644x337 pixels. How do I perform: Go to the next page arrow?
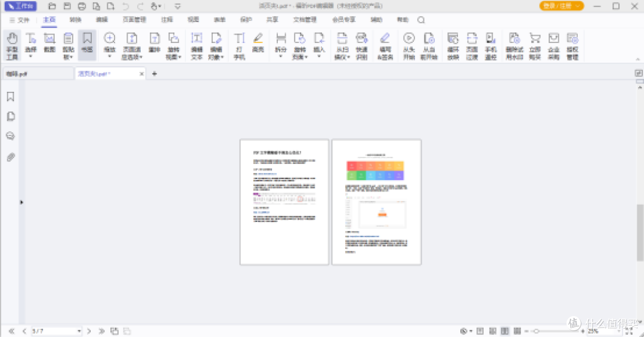point(89,331)
